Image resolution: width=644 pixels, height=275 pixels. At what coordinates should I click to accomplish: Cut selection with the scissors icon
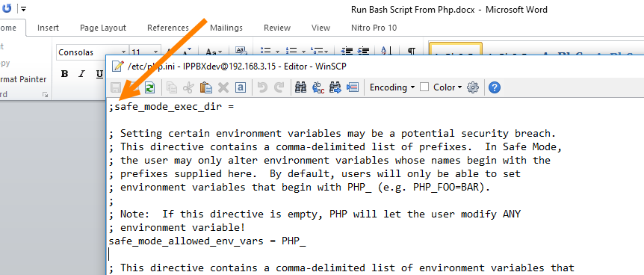point(188,87)
